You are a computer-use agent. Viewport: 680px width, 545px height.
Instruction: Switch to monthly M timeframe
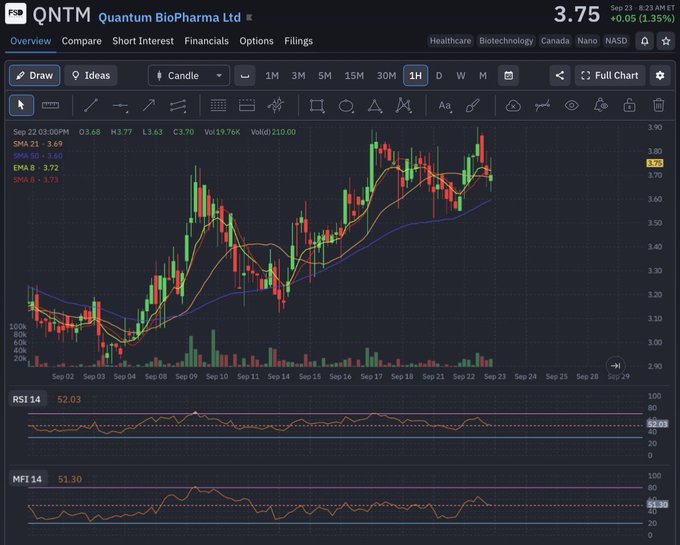[x=483, y=76]
